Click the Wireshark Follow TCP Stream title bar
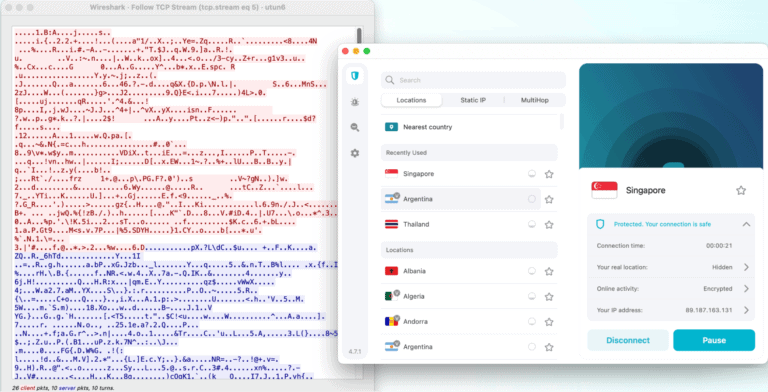Image resolution: width=768 pixels, height=392 pixels. 188,7
